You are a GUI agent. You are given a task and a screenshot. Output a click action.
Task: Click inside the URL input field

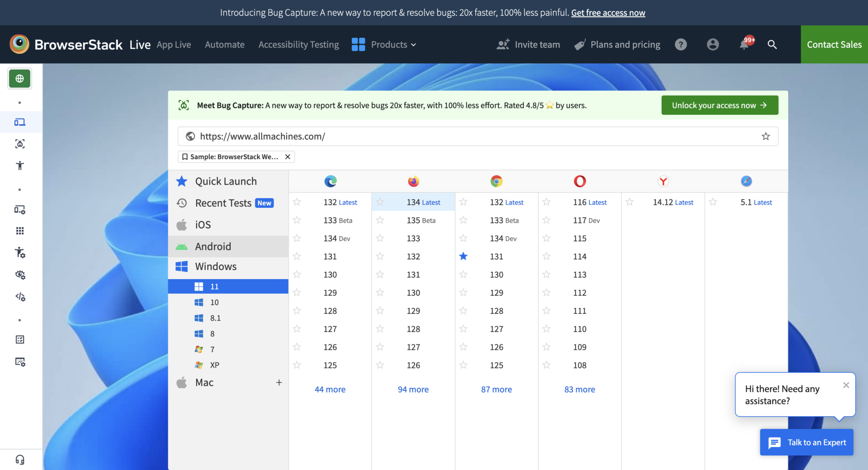click(466, 136)
